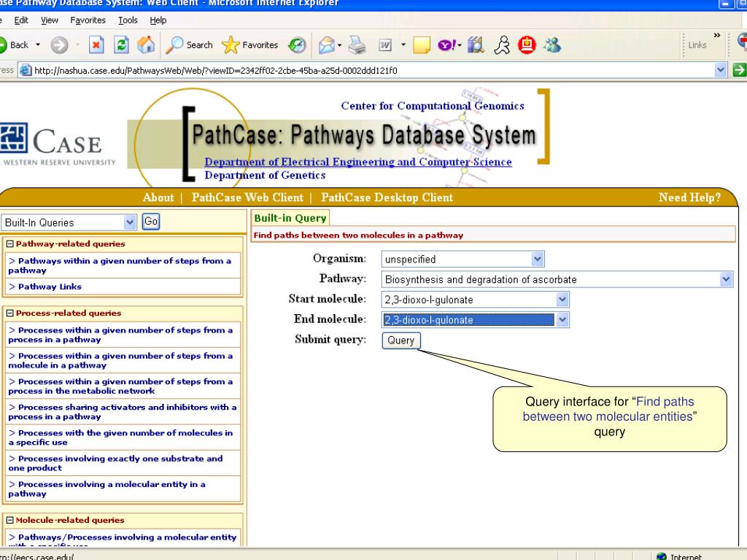The height and width of the screenshot is (560, 747).
Task: Click the URL address input field
Action: click(x=373, y=71)
